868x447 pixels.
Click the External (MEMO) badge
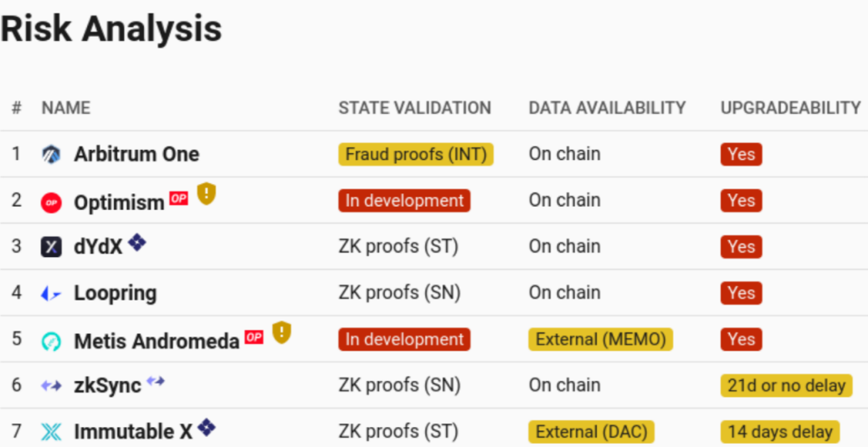click(600, 340)
